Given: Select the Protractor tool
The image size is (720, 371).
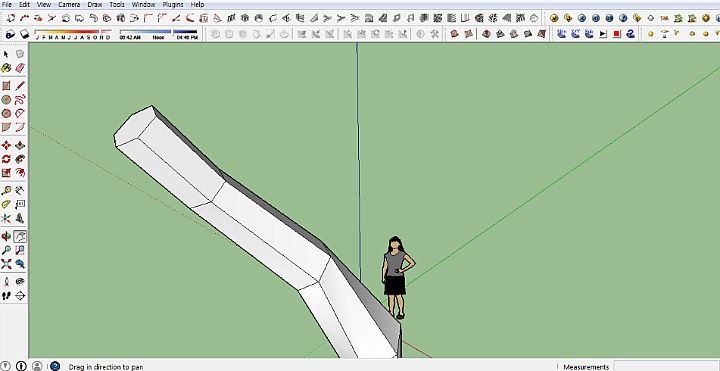Looking at the screenshot, I should [x=6, y=204].
